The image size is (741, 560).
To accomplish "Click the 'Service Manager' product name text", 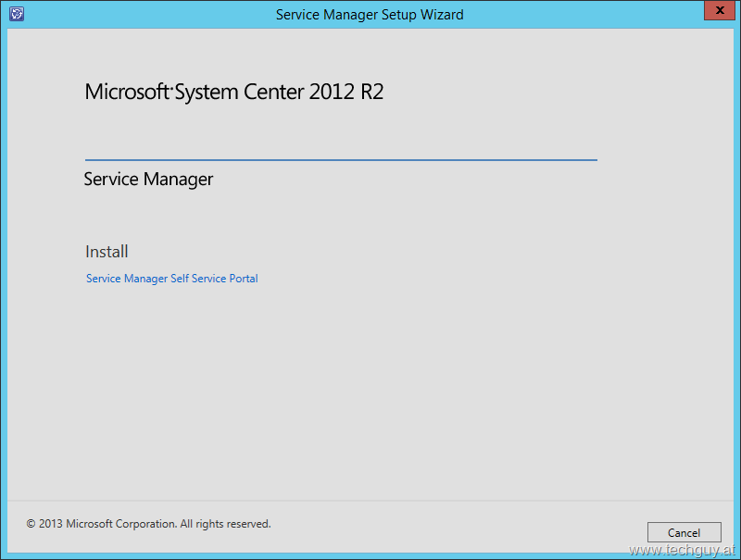I will [x=148, y=180].
